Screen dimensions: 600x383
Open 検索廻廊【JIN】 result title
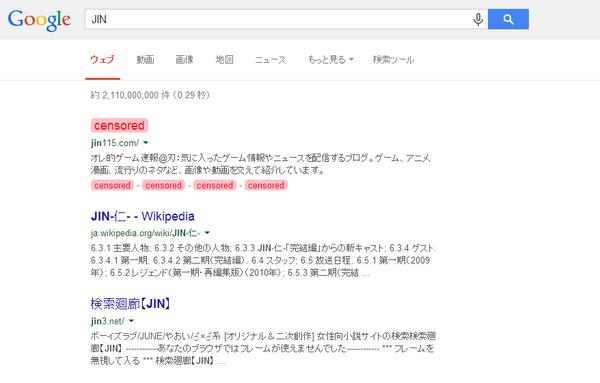pyautogui.click(x=130, y=304)
